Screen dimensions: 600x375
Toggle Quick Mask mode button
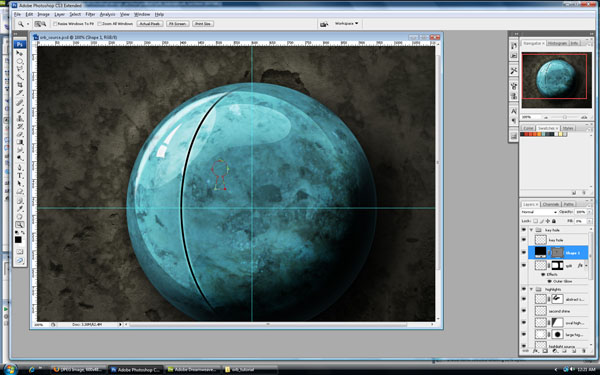pyautogui.click(x=19, y=252)
